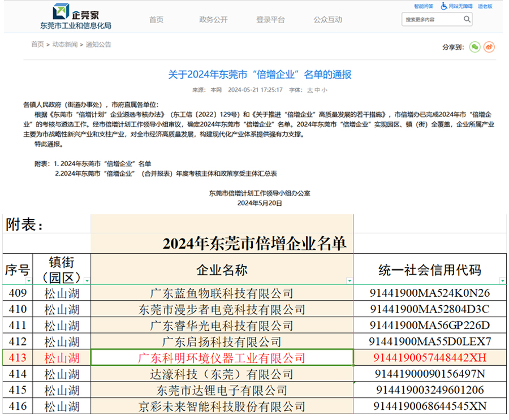This screenshot has width=509, height=420.
Task: Open 公众互动 navigation menu
Action: click(327, 20)
